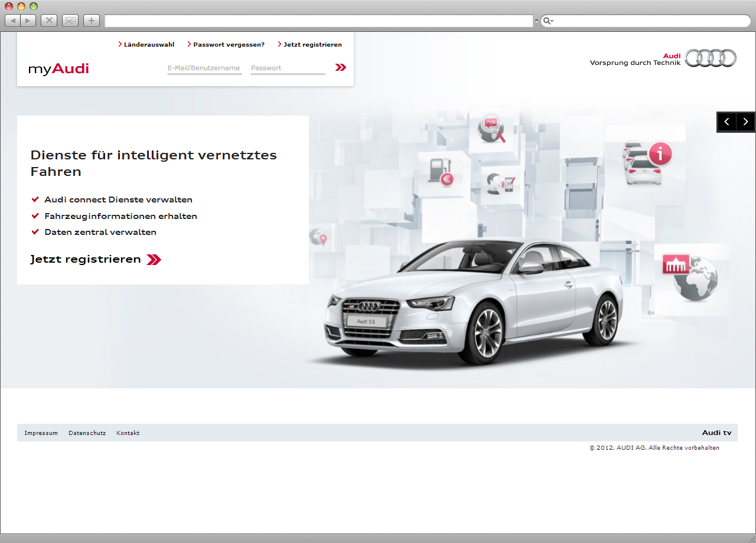Click Jetzt registrieren with large red arrows
756x543 pixels.
click(x=96, y=259)
